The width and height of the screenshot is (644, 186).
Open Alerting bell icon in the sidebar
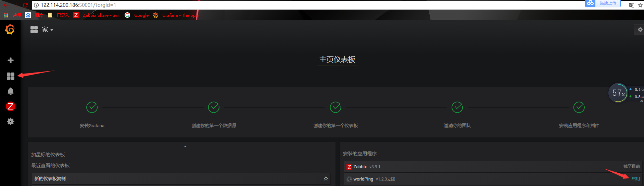tap(11, 91)
